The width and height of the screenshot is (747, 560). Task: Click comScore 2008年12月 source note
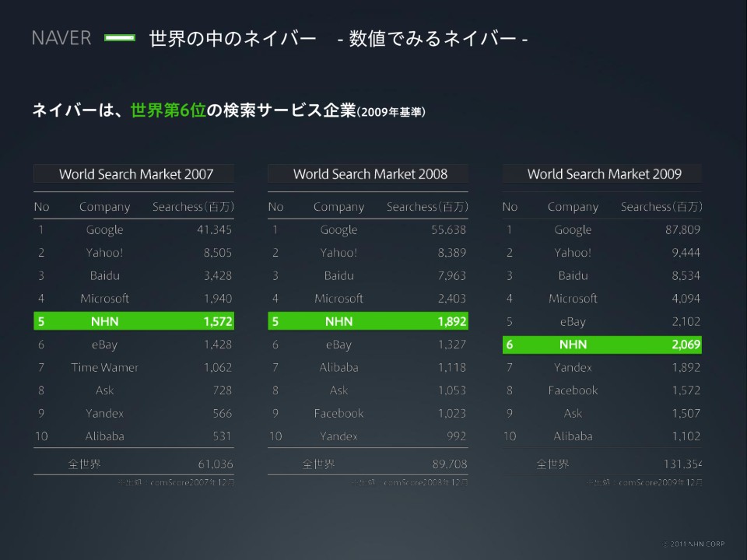[410, 482]
